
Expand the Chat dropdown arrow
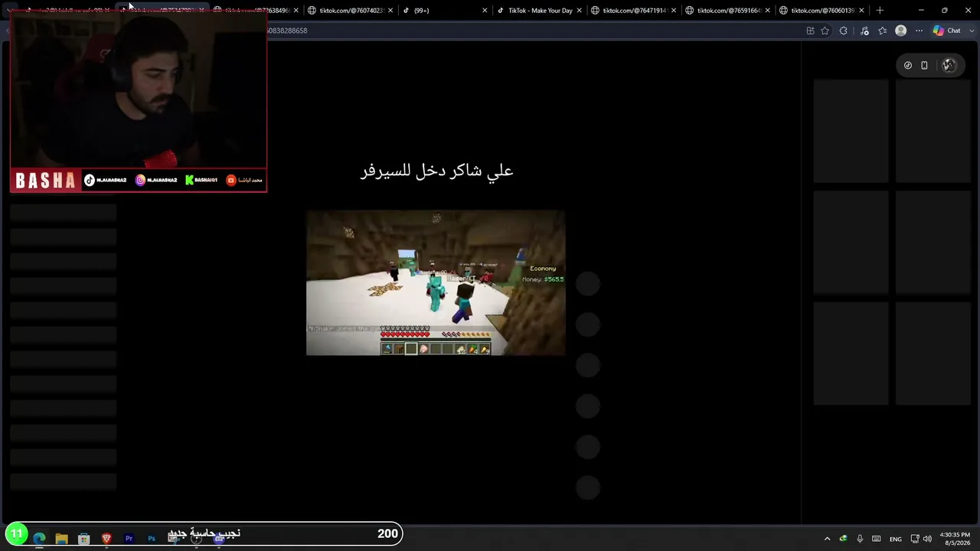(x=970, y=31)
